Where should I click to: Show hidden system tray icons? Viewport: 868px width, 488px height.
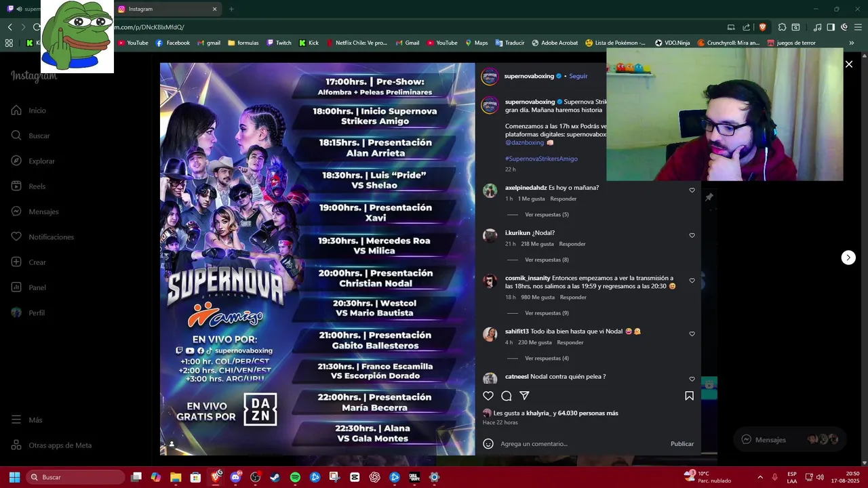click(x=759, y=477)
